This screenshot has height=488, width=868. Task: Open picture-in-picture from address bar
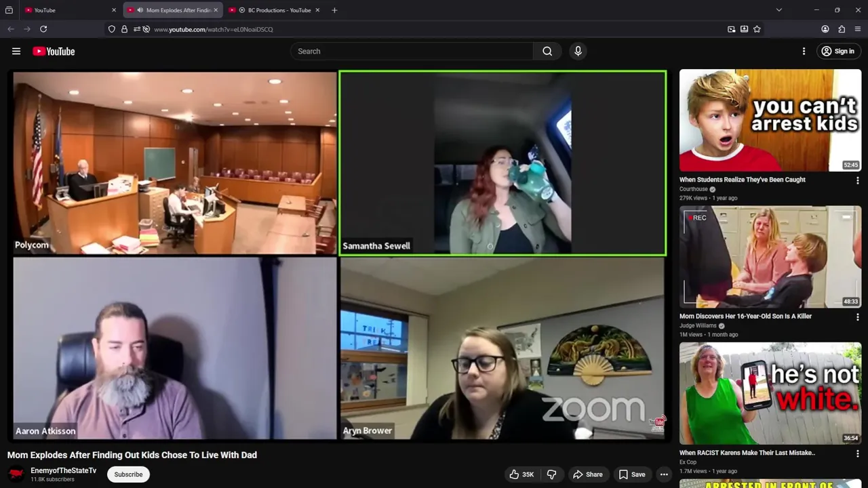click(731, 29)
